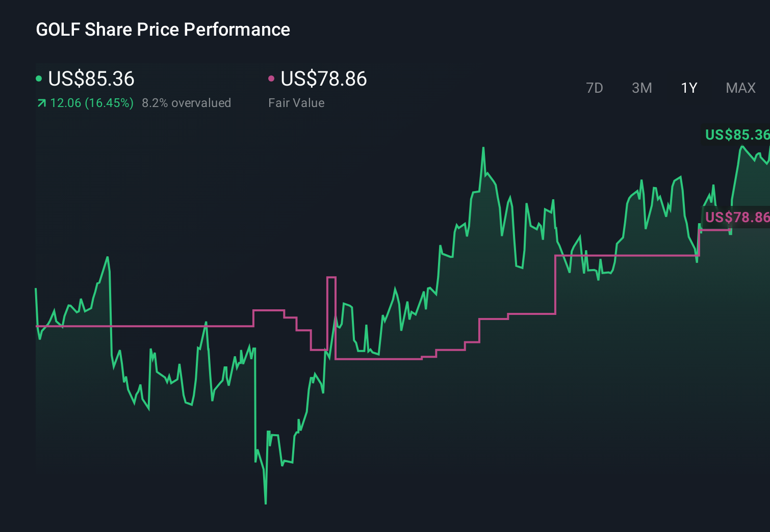Click the US$78.86 fair value heading

[324, 79]
